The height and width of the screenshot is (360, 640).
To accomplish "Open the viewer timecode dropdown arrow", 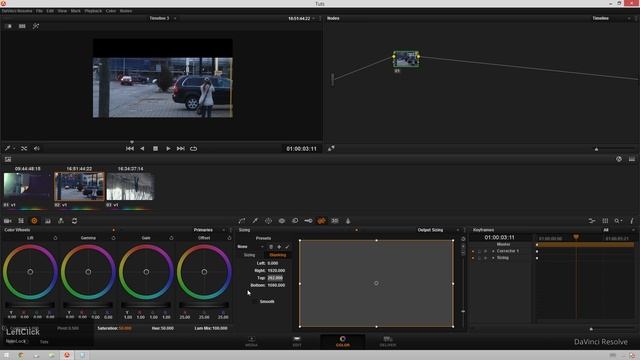I will 313,18.
